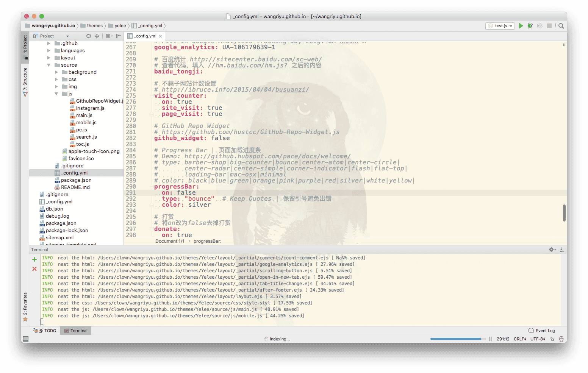588x373 pixels.
Task: Change line separator CRLF
Action: [x=520, y=339]
